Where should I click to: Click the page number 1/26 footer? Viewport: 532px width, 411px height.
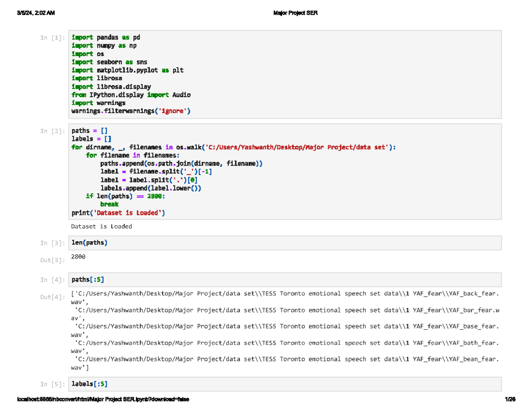coord(510,399)
